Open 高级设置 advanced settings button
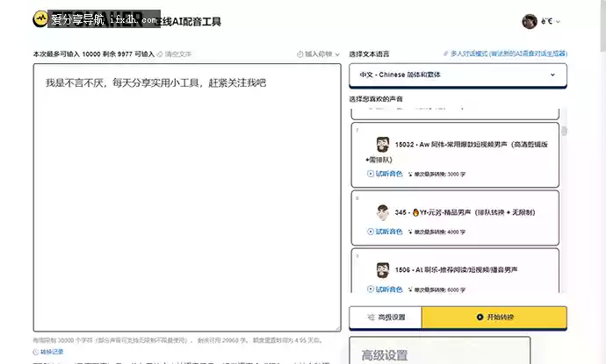Viewport: 606px width, 364px height. pyautogui.click(x=386, y=318)
